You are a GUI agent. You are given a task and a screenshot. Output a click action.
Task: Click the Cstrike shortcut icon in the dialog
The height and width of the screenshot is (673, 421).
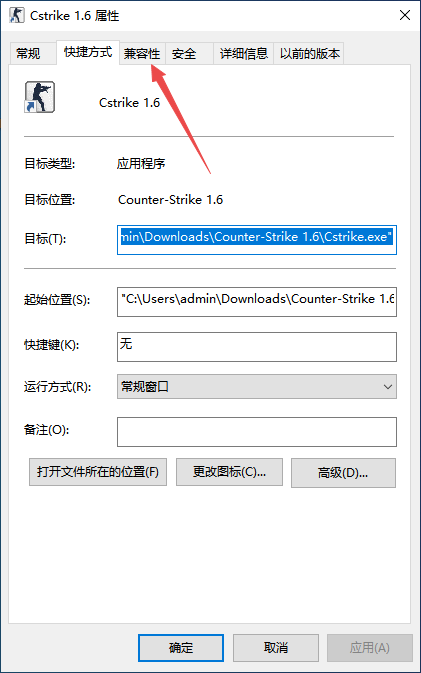tap(39, 97)
